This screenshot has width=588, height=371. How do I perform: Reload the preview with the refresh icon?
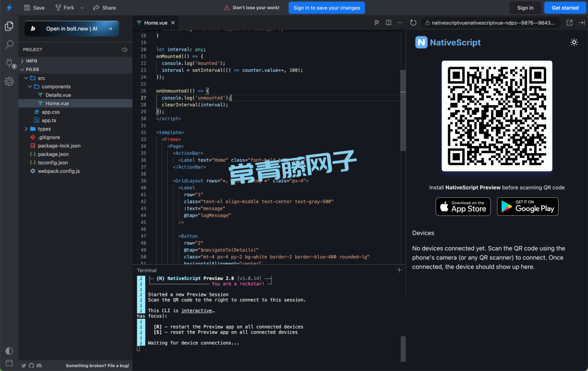click(x=413, y=23)
